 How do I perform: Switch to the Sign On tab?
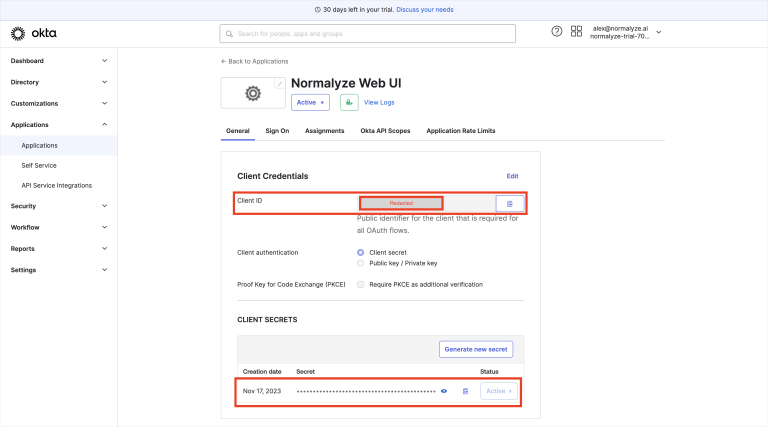point(277,131)
